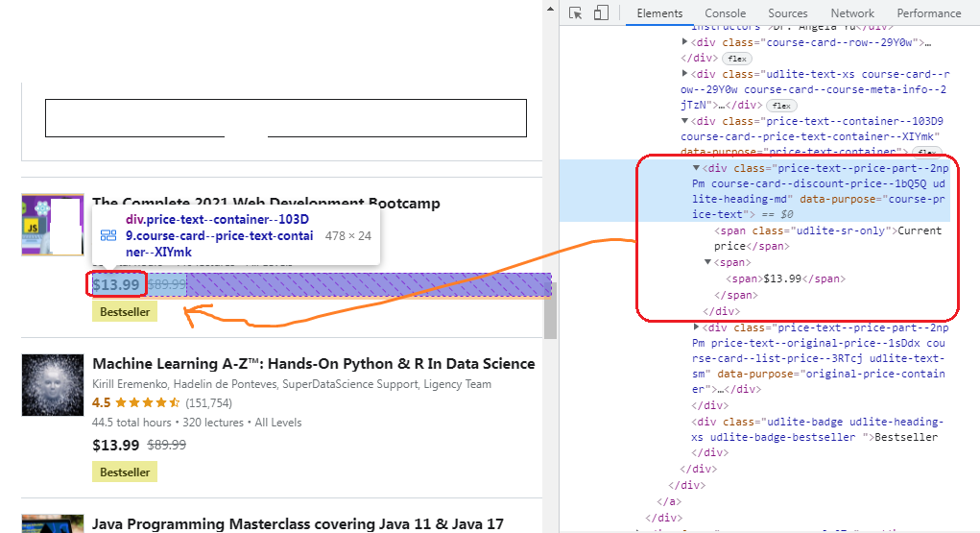The width and height of the screenshot is (980, 533).
Task: Click the Bestseller badge under Web Development Bootcamp
Action: (x=125, y=311)
